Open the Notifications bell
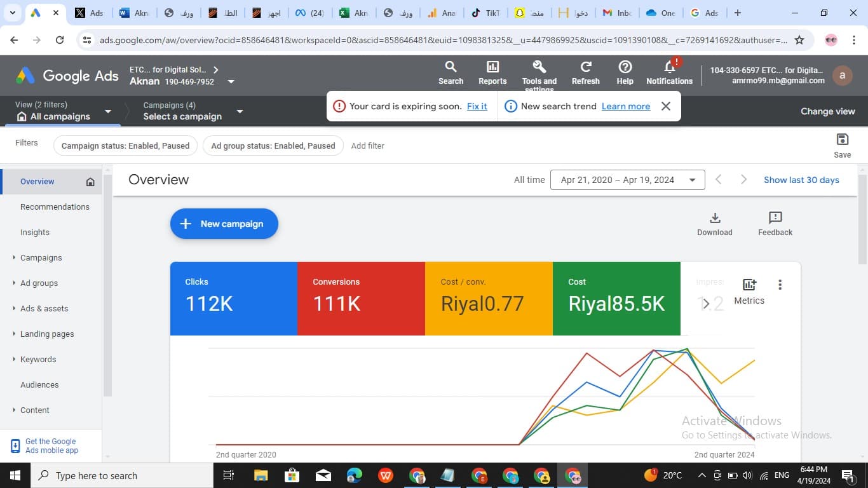The image size is (868, 488). 669,67
